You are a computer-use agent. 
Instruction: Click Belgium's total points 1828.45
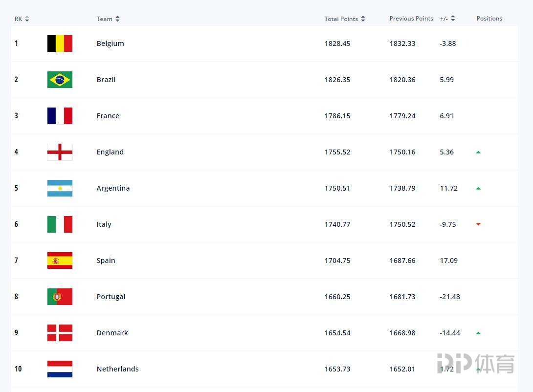337,44
